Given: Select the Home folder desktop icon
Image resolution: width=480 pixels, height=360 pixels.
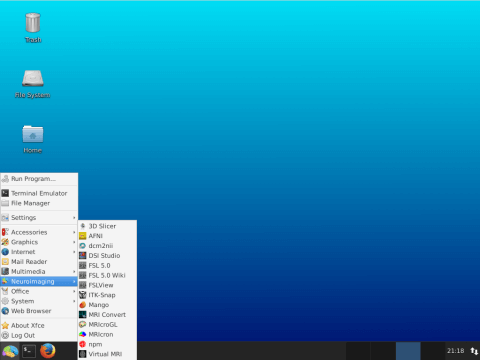Looking at the screenshot, I should tap(33, 139).
